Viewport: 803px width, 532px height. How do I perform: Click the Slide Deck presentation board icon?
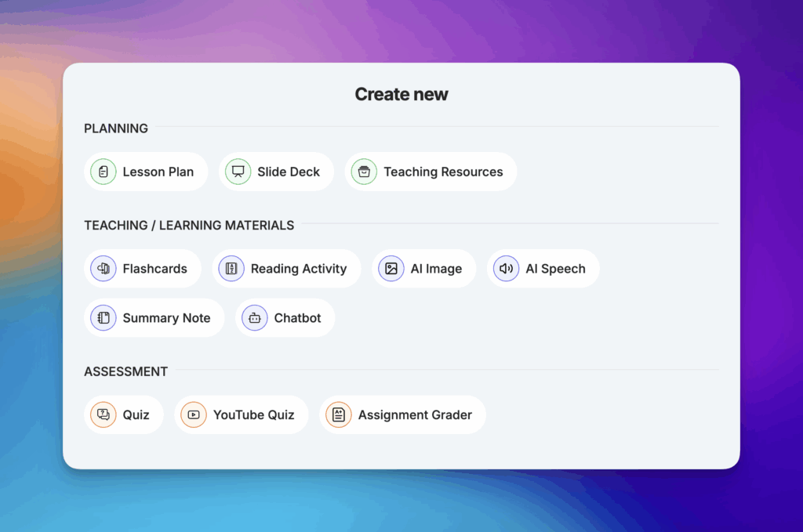237,172
